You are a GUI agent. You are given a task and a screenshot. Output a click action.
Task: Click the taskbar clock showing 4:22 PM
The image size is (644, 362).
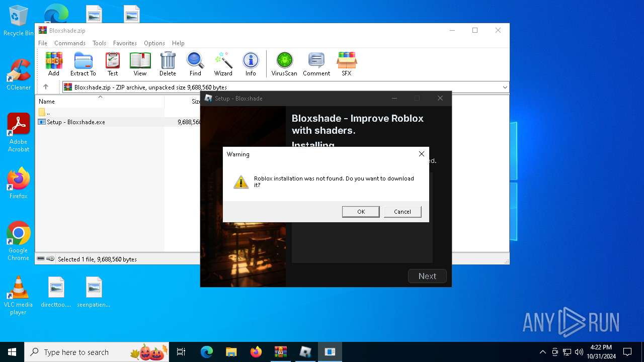coord(601,352)
